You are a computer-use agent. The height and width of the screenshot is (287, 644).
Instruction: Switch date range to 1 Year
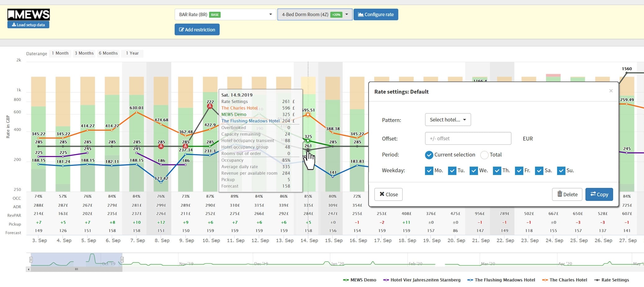(132, 53)
